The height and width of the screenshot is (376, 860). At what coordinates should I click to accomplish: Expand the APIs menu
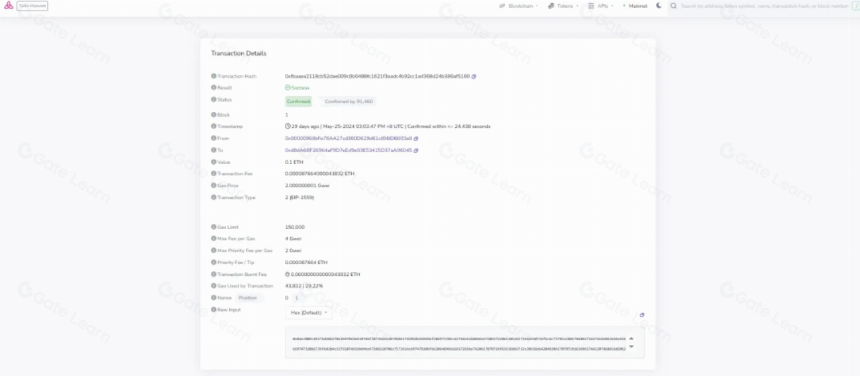pyautogui.click(x=601, y=6)
